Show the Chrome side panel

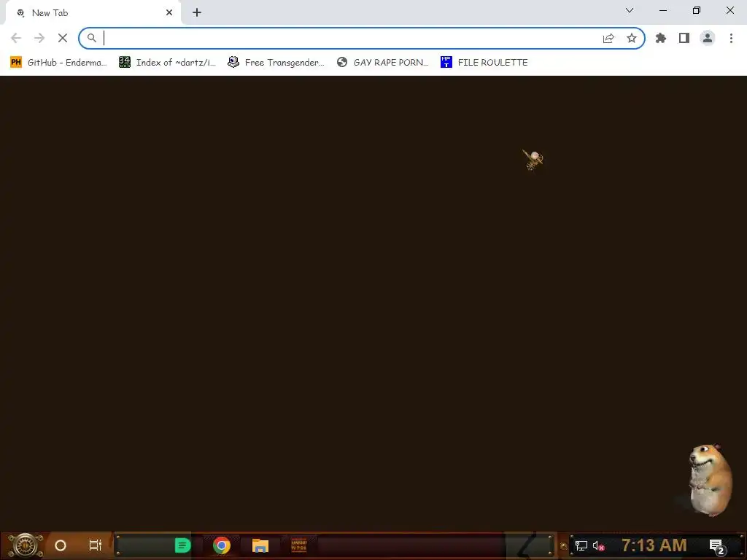click(x=684, y=38)
